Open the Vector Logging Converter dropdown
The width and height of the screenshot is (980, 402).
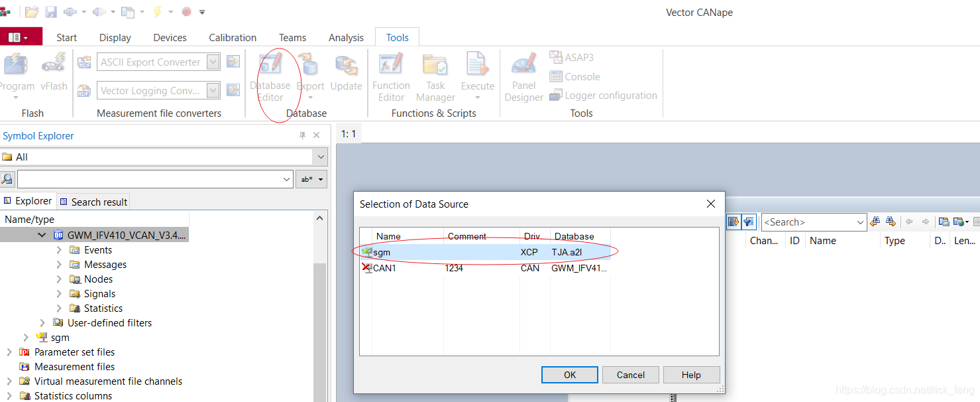coord(213,90)
